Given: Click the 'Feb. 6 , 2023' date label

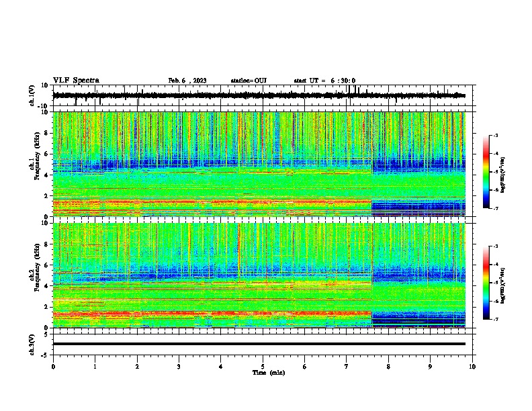Looking at the screenshot, I should (x=187, y=81).
